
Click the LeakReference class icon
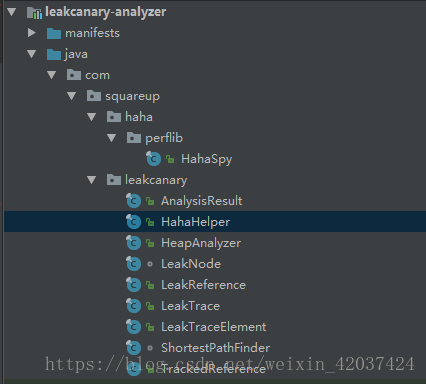(133, 285)
